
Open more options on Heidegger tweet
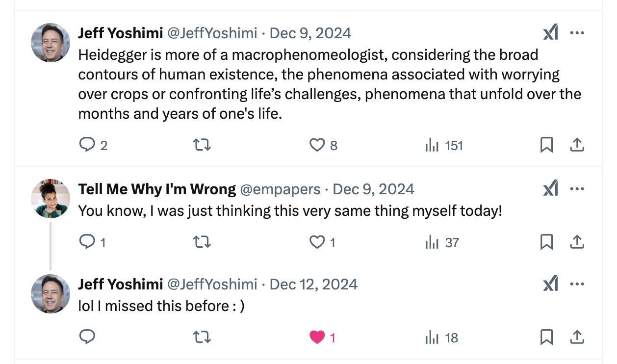coord(577,33)
